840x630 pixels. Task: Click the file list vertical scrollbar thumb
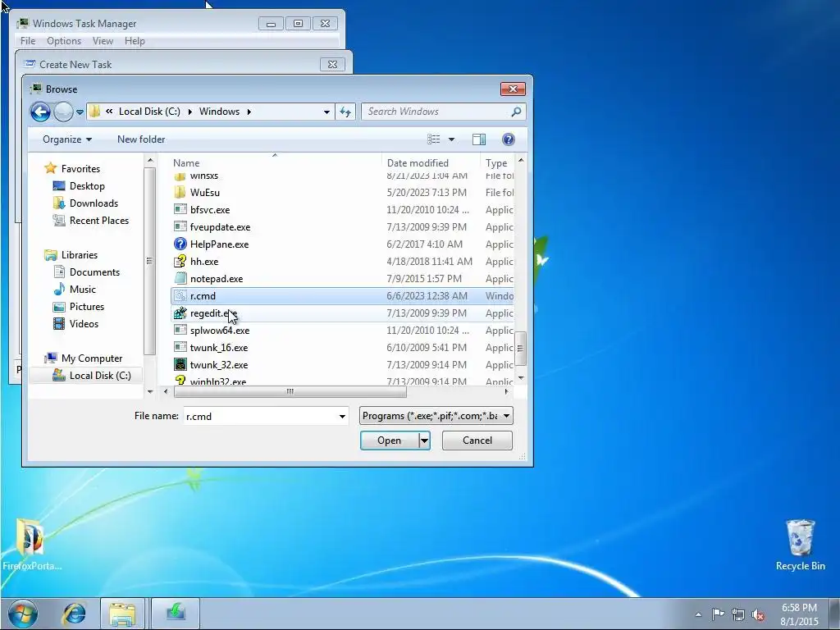click(x=520, y=348)
